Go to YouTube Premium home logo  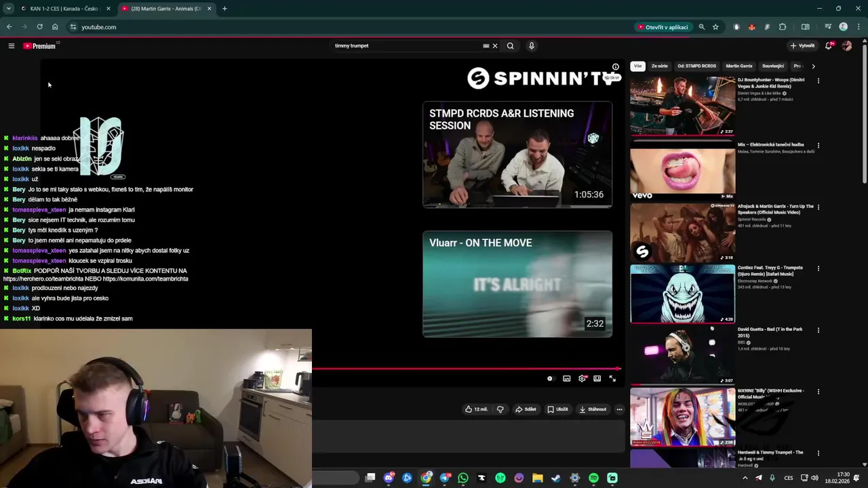tap(41, 46)
